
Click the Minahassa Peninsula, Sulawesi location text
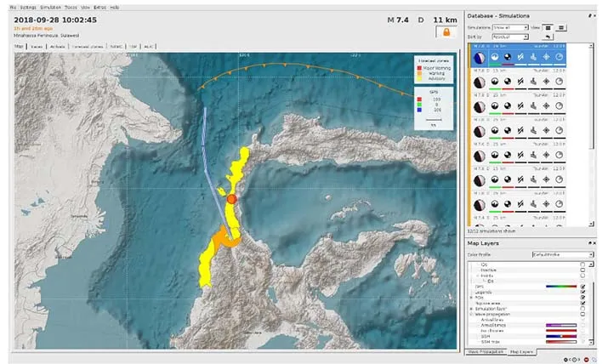click(x=47, y=36)
